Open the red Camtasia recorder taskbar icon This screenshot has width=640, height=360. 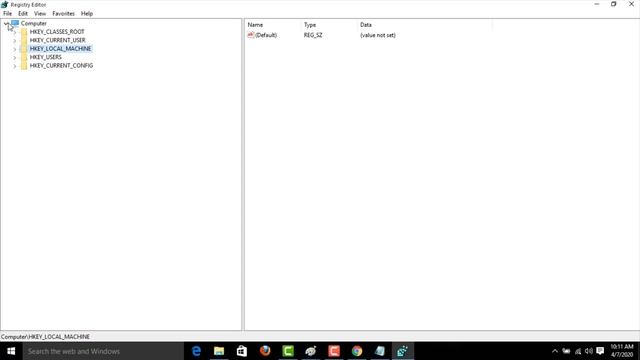(x=334, y=351)
